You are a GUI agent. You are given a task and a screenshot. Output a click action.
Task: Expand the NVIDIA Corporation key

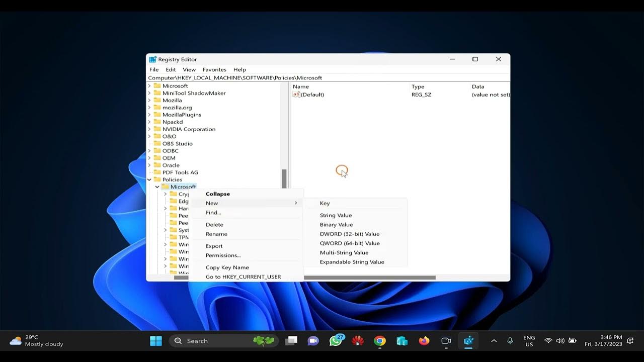tap(149, 129)
